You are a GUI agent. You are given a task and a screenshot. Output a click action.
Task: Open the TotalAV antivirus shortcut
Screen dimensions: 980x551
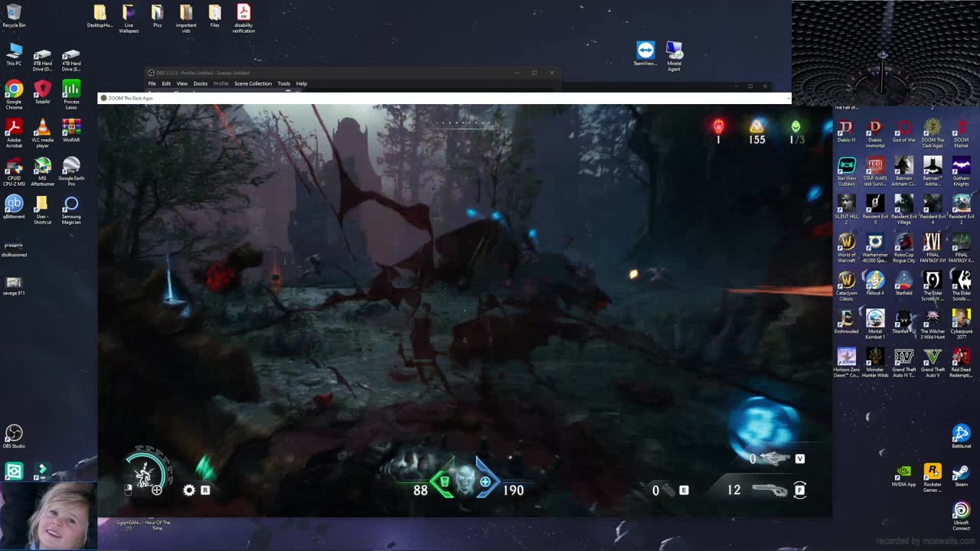[42, 93]
